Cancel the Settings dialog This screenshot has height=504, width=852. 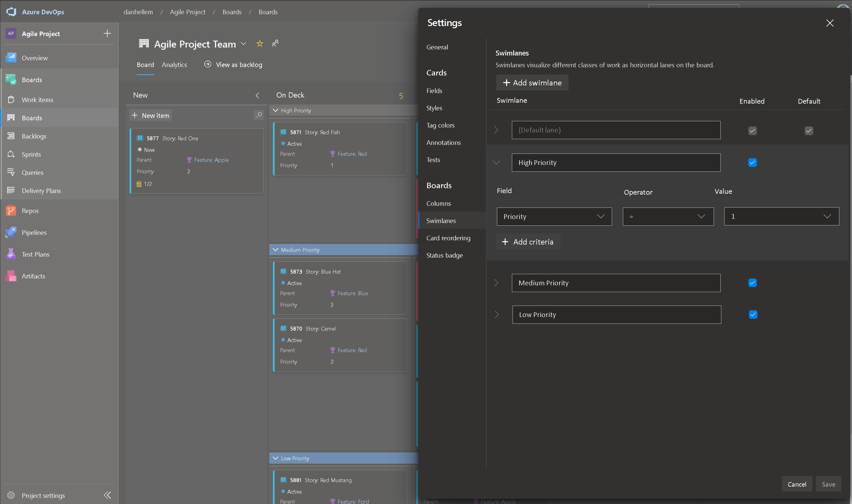[x=796, y=484]
